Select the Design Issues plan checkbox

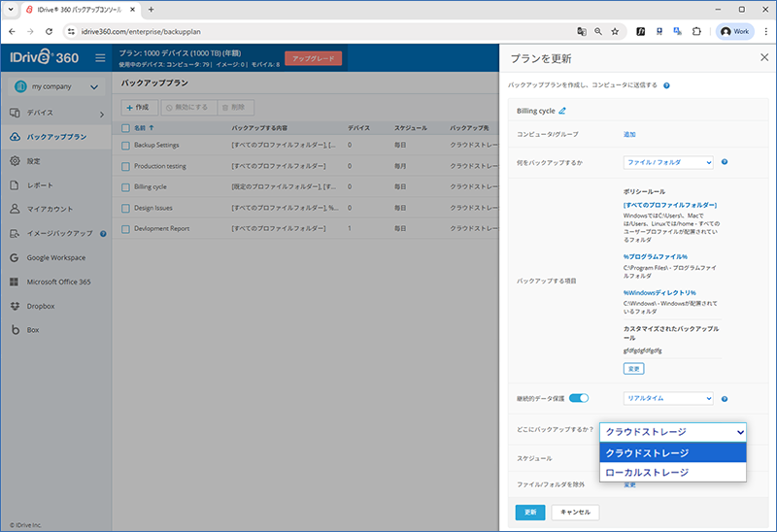125,208
